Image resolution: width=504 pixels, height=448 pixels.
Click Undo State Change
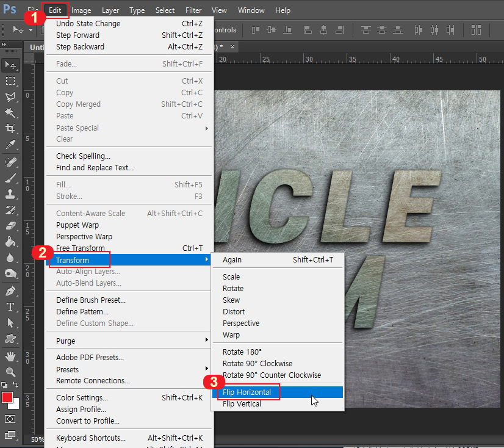click(x=129, y=23)
